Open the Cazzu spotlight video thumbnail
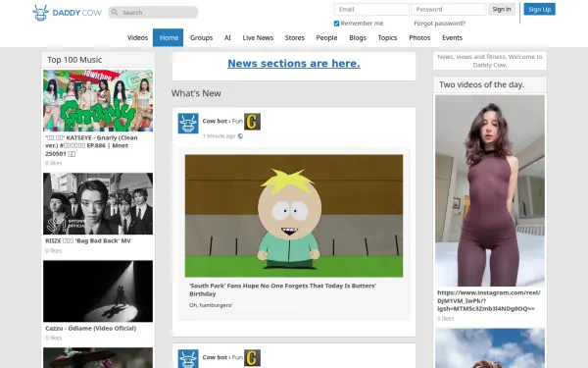Image resolution: width=588 pixels, height=368 pixels. pyautogui.click(x=98, y=291)
